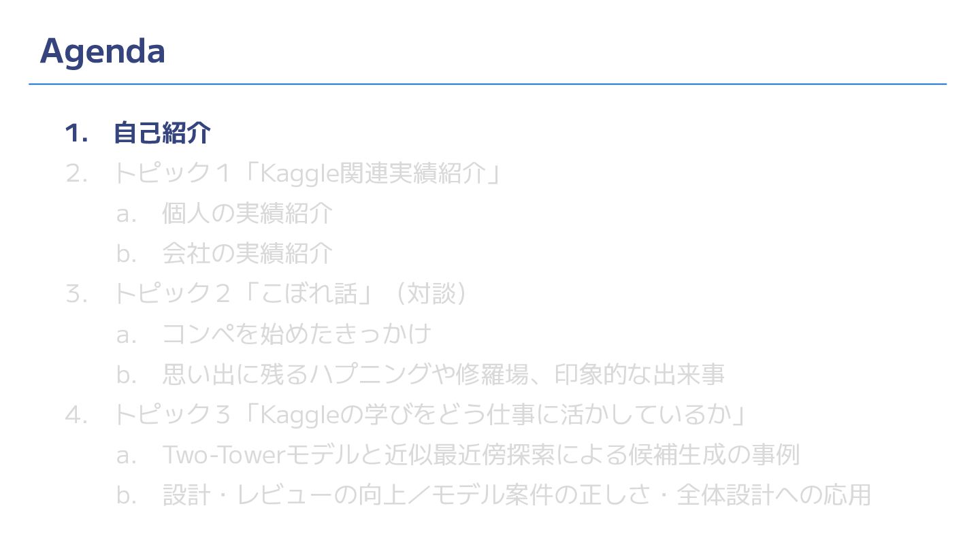Click the "a." marker beside コンペを始めたきっかけ
The image size is (980, 551).
click(127, 335)
